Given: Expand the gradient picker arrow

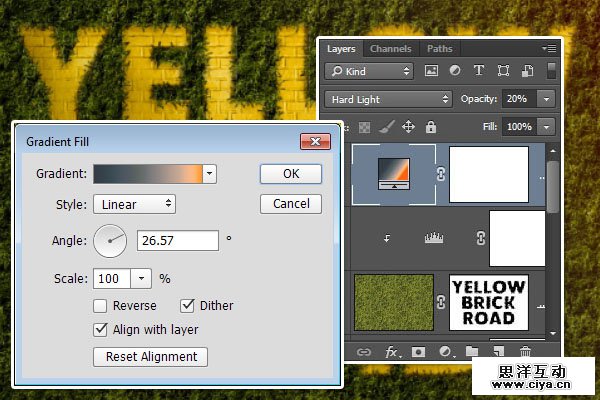Looking at the screenshot, I should [x=209, y=173].
